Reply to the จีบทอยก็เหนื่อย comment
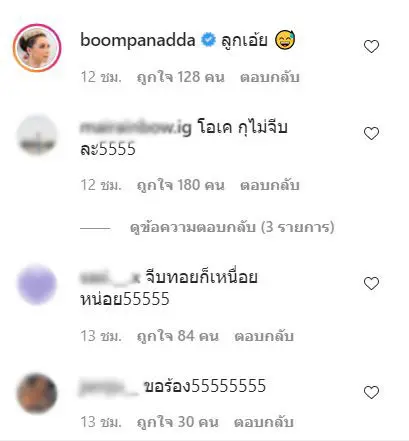 (x=264, y=336)
